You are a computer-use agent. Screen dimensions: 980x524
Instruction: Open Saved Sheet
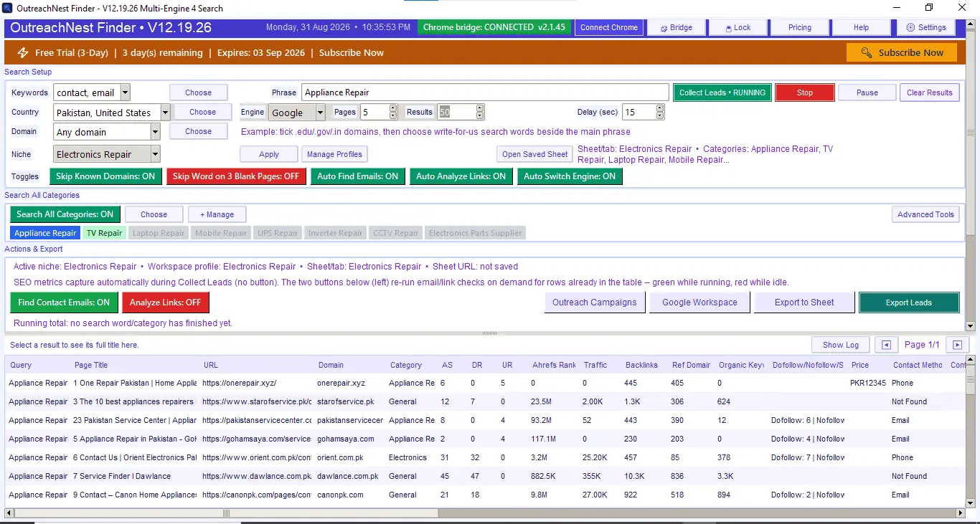(x=534, y=154)
